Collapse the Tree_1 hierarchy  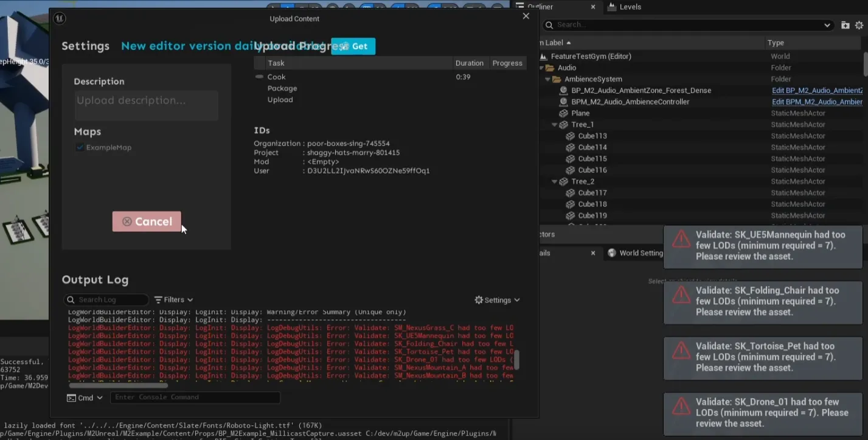pyautogui.click(x=554, y=125)
